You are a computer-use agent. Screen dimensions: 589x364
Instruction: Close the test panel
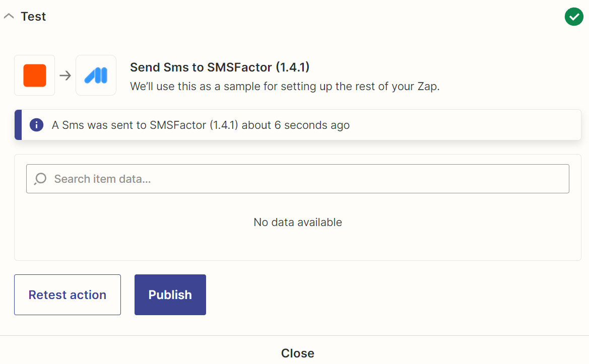click(297, 353)
